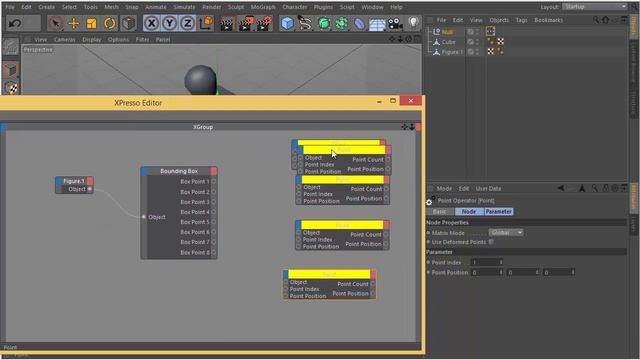This screenshot has height=360, width=640.
Task: Add a Cube primitive object
Action: (287, 23)
